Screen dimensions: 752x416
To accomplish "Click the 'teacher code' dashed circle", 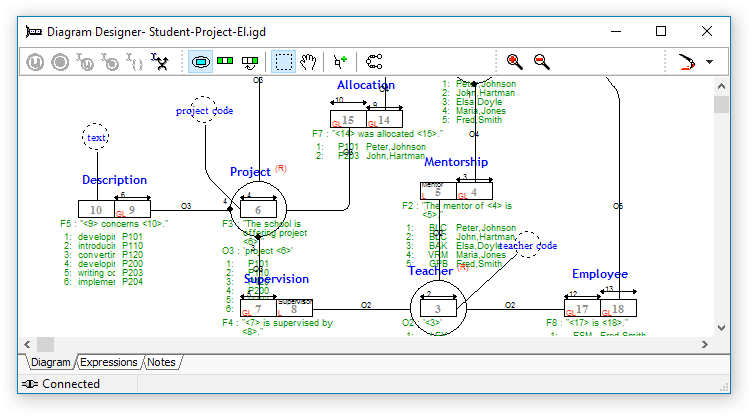I will click(528, 245).
